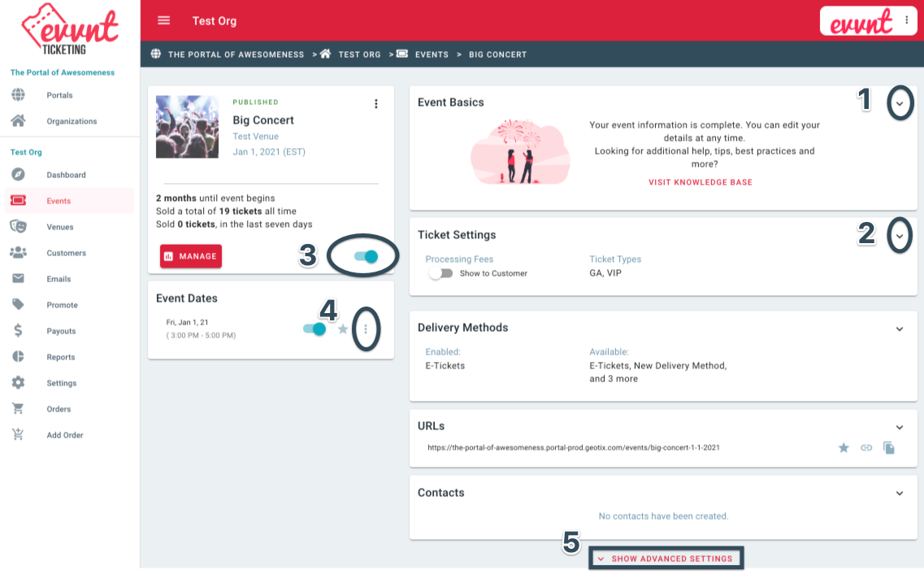The image size is (924, 579).
Task: Click the Test Org sidebar heading
Action: point(26,151)
